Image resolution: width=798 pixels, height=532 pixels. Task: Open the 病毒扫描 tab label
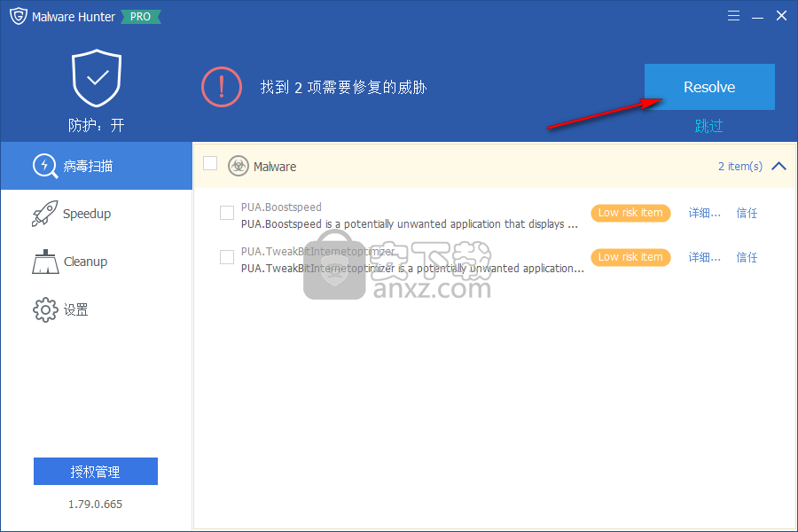pyautogui.click(x=88, y=166)
